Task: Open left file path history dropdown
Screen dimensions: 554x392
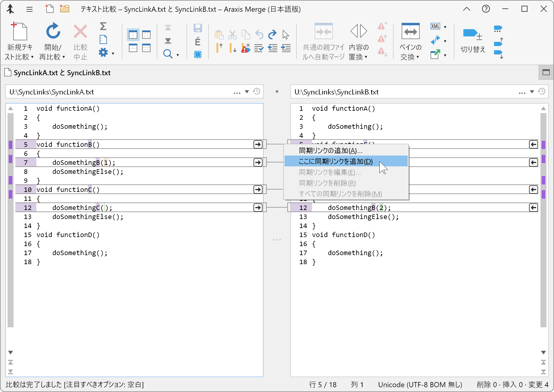Action: click(x=247, y=92)
